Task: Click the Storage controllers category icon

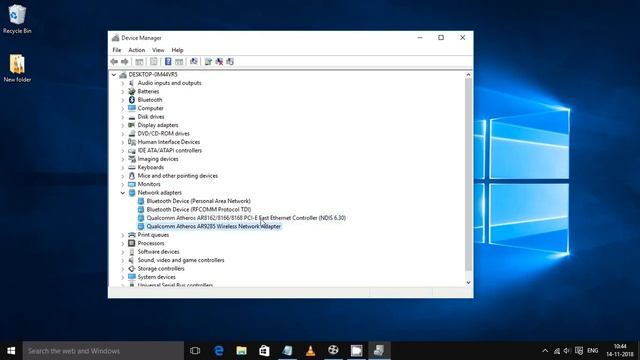Action: pyautogui.click(x=131, y=269)
